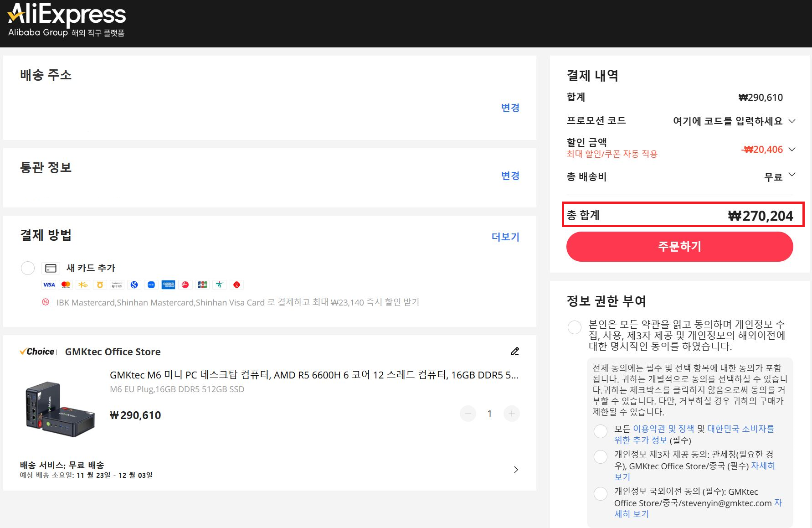Click the 여기에 코드를 입력하세요 promo field
Screen dimensions: 812x528
click(x=727, y=121)
